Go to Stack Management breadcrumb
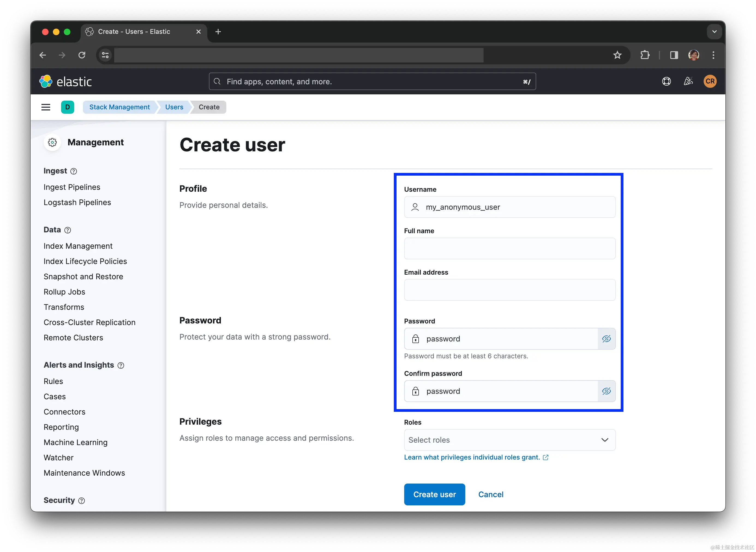The image size is (756, 552). click(x=120, y=107)
